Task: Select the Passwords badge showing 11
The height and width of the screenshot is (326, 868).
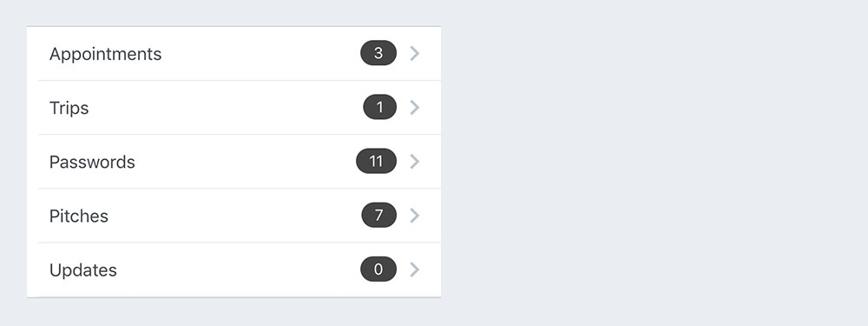Action: pyautogui.click(x=377, y=162)
